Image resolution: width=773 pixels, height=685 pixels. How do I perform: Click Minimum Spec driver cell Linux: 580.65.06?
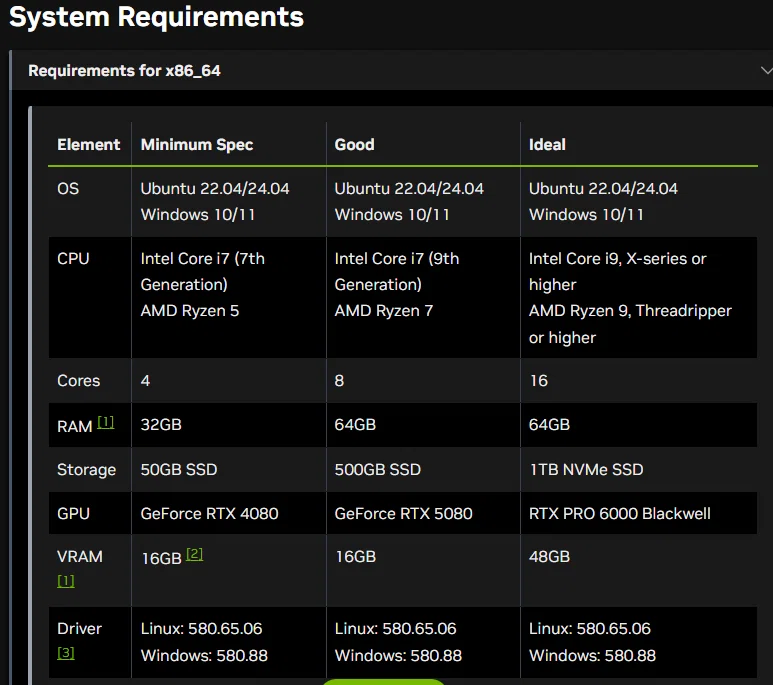point(229,642)
